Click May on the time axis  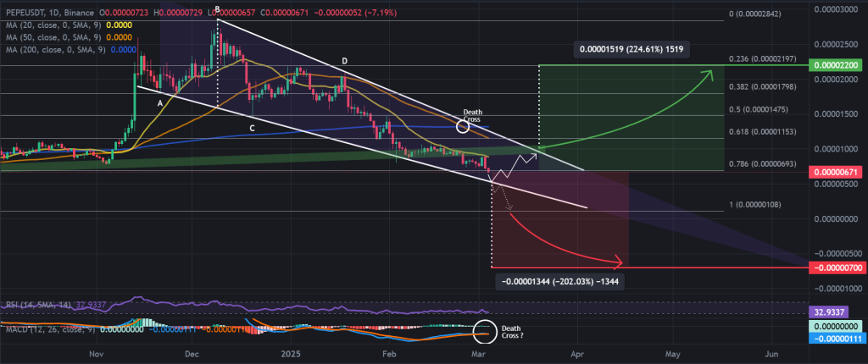[x=673, y=353]
